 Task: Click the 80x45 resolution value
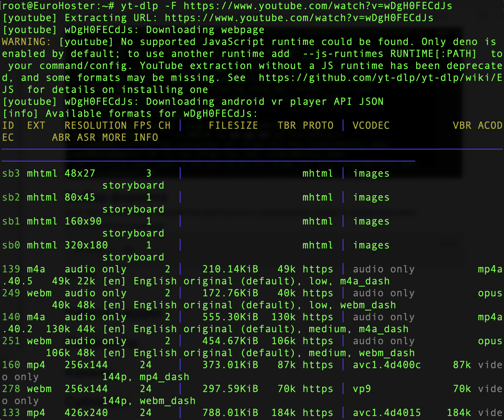pos(80,197)
